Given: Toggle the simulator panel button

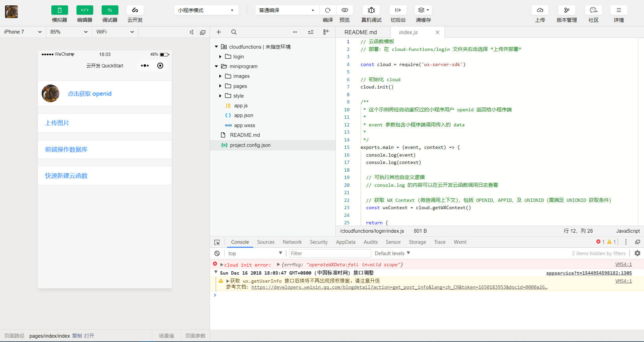Looking at the screenshot, I should click(x=59, y=10).
